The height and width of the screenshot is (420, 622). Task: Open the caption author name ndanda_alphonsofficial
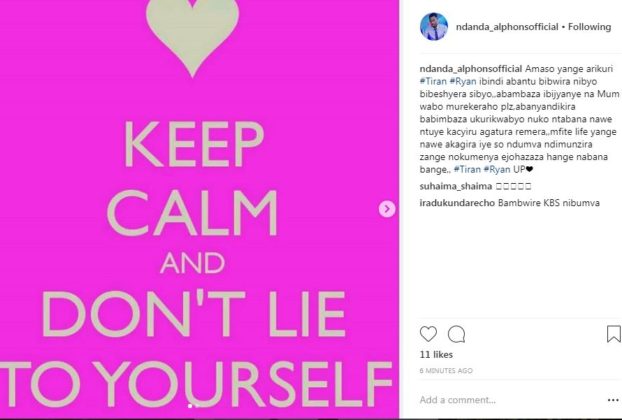[471, 69]
